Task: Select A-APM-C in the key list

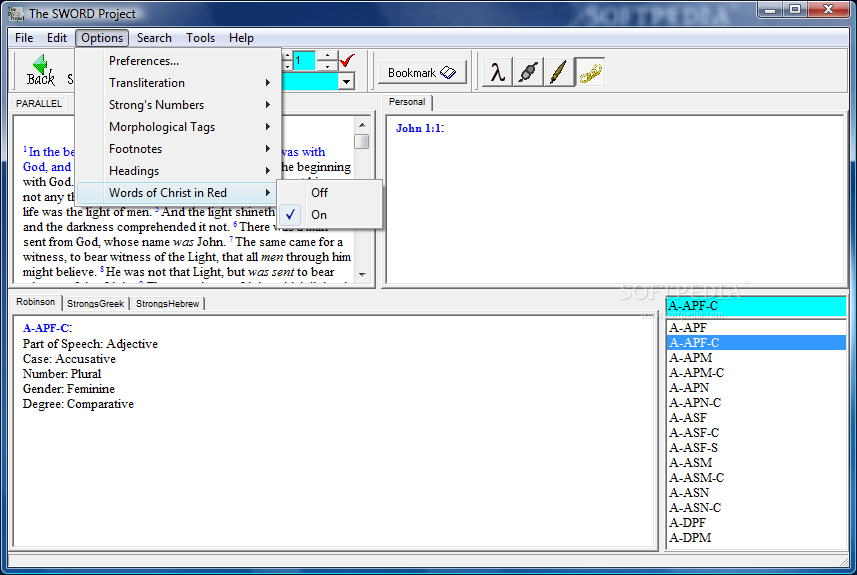Action: pyautogui.click(x=756, y=373)
